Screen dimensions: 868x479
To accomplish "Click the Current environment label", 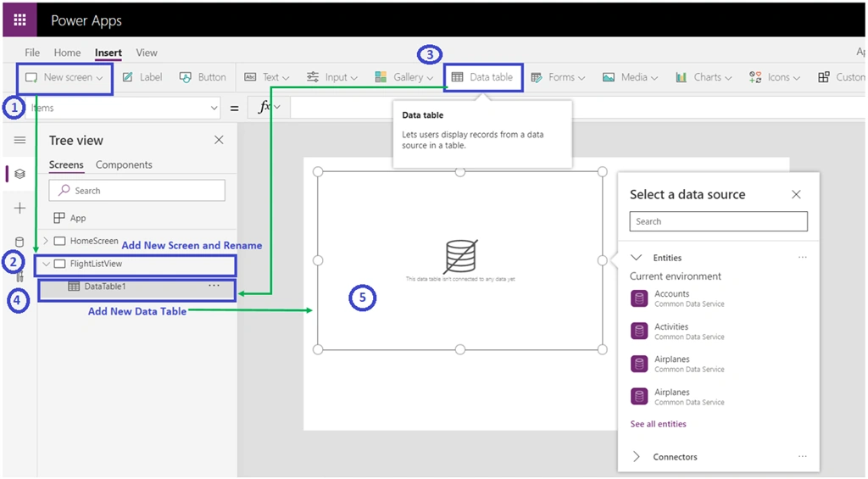I will (x=676, y=276).
